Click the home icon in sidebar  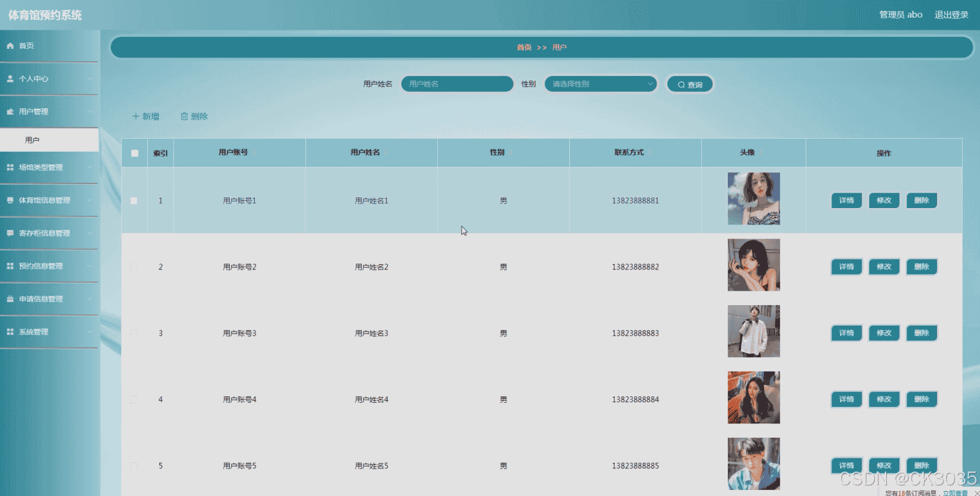(x=10, y=46)
